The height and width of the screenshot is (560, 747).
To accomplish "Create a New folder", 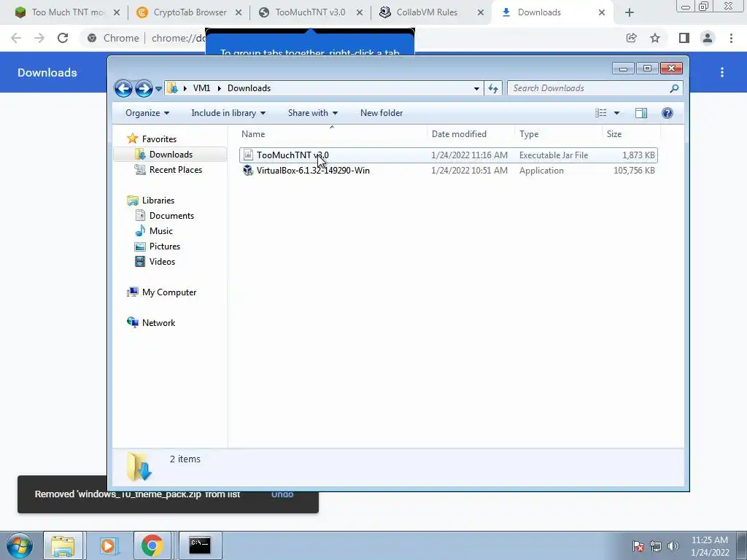I will pyautogui.click(x=382, y=113).
